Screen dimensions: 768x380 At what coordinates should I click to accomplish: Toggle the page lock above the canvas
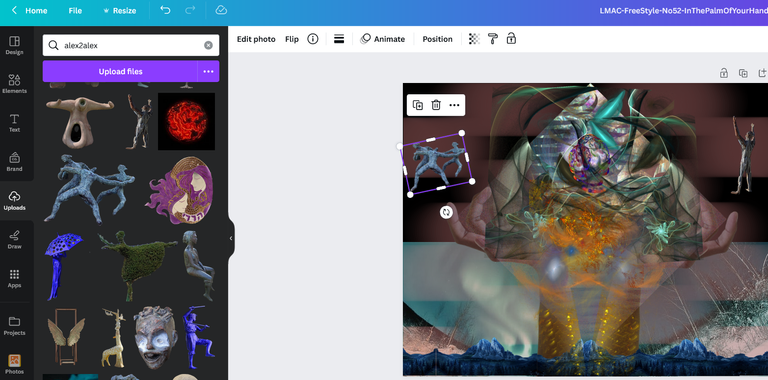point(723,73)
